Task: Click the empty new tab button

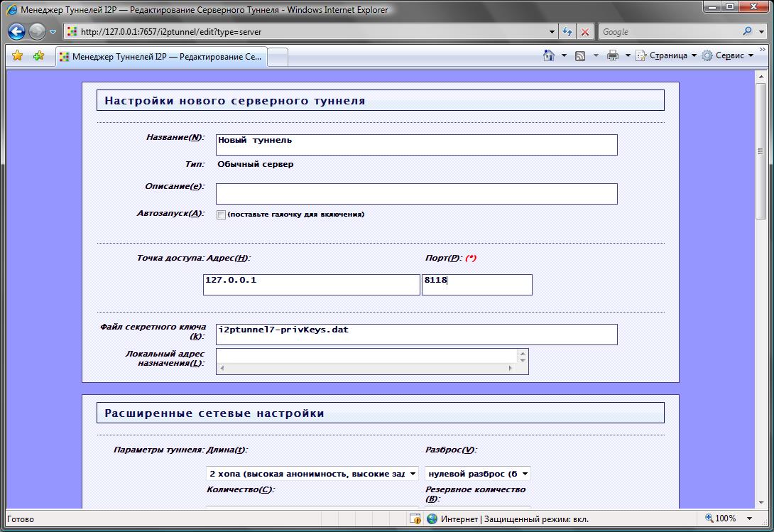Action: click(x=278, y=57)
